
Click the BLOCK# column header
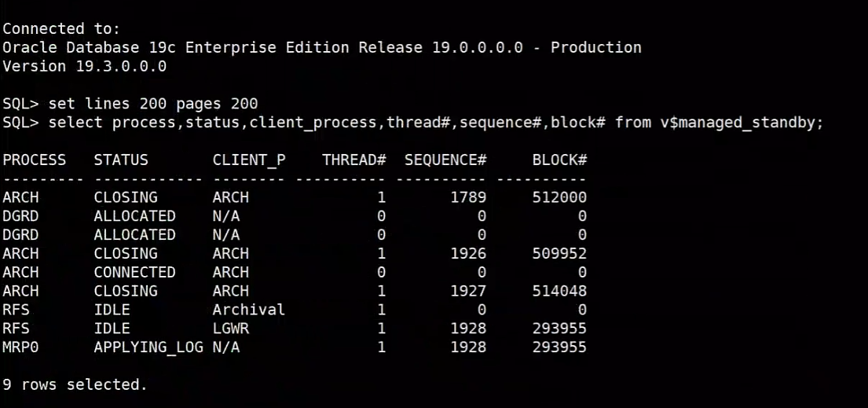point(559,160)
